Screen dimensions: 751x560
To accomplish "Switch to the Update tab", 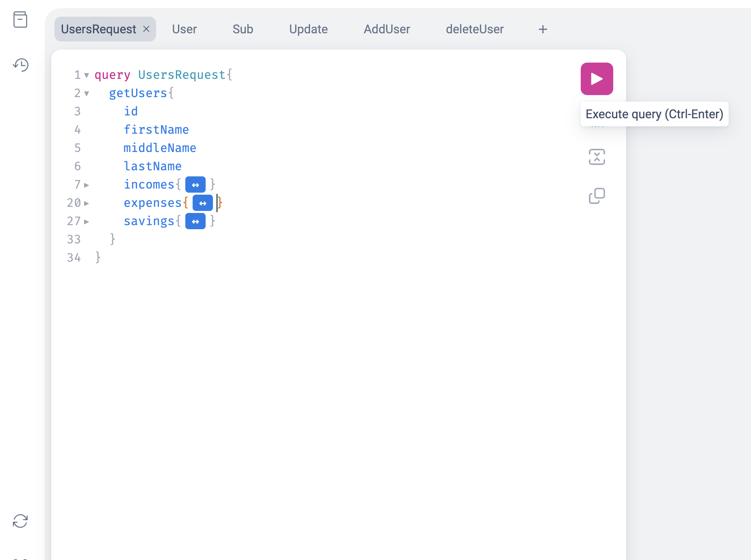I will click(308, 29).
